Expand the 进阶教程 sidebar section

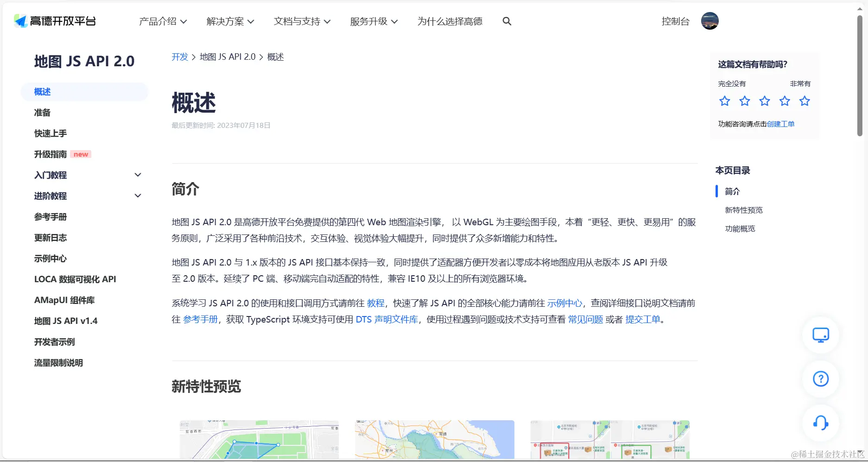(x=87, y=196)
